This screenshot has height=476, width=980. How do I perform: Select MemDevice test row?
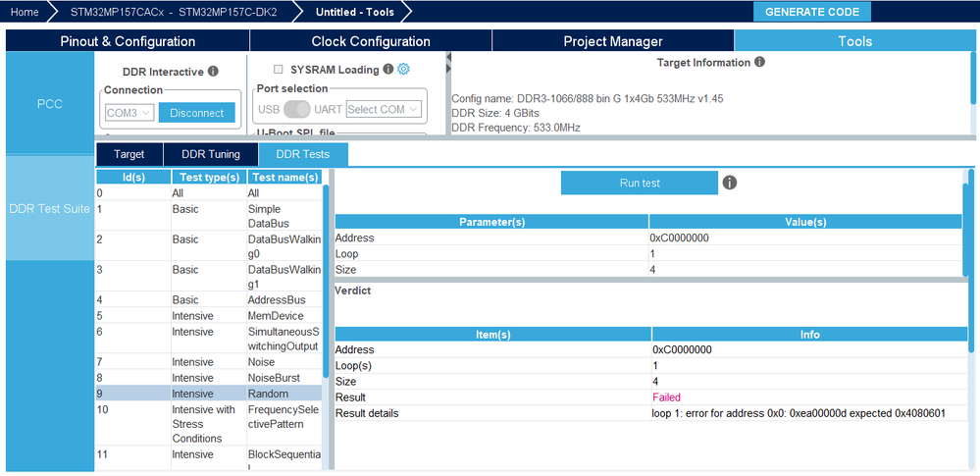pos(209,316)
